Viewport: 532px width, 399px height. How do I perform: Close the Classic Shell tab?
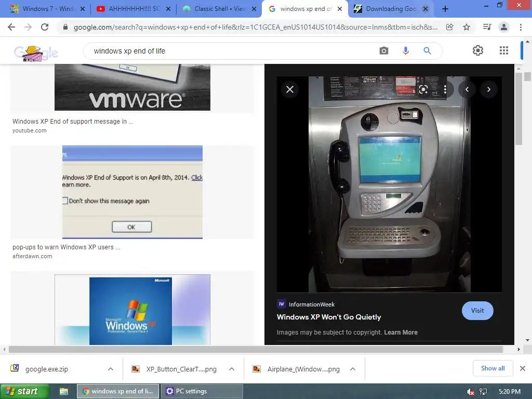pos(254,9)
